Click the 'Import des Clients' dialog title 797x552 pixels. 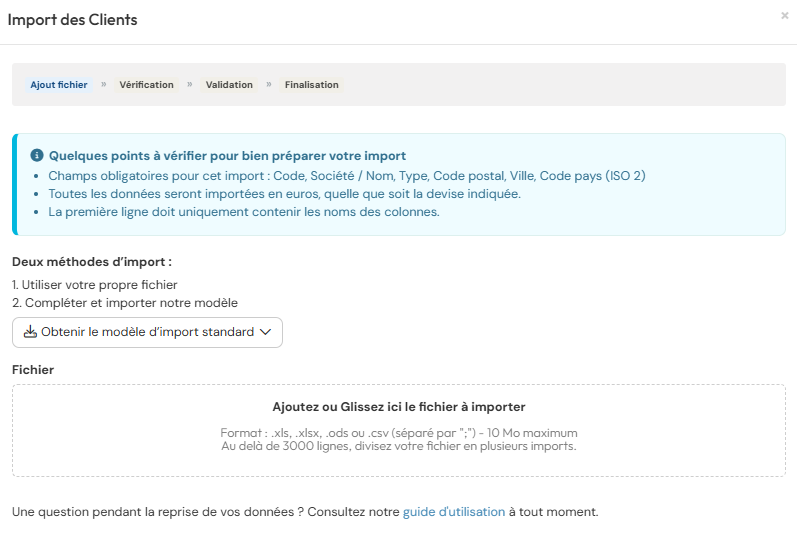[x=73, y=20]
